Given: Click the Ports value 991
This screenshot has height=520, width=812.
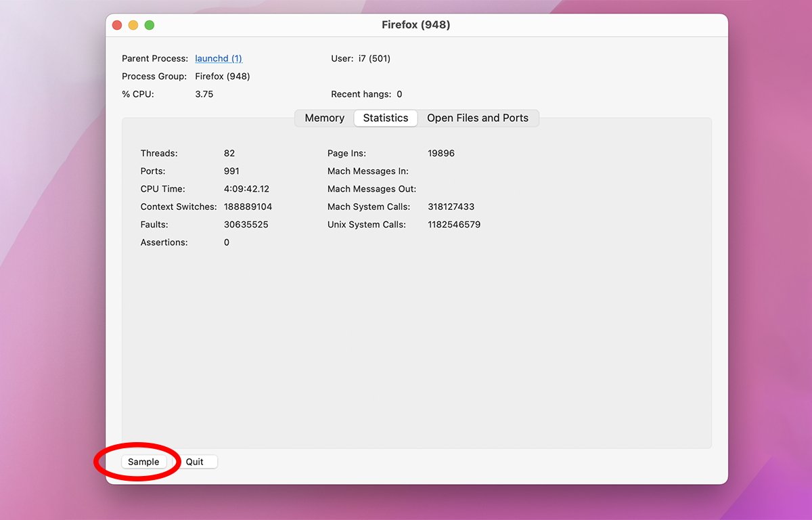Looking at the screenshot, I should 231,171.
